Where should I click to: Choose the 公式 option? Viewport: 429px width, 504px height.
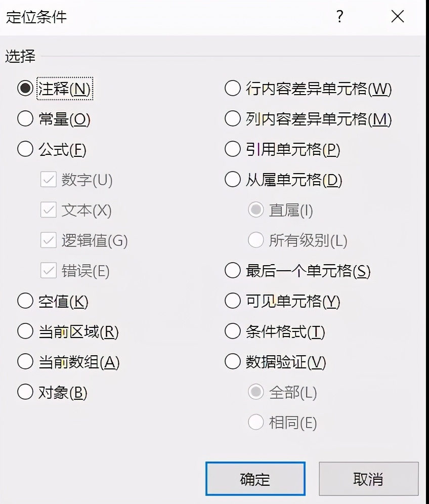[x=25, y=149]
